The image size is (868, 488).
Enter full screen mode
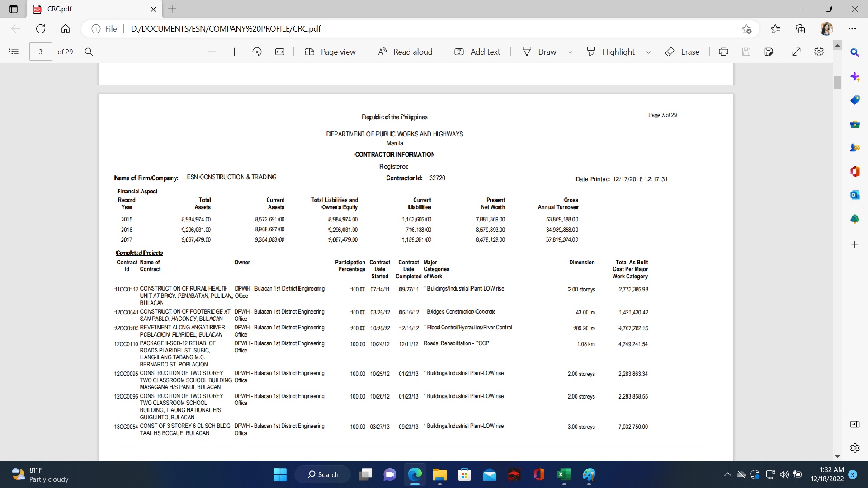797,52
